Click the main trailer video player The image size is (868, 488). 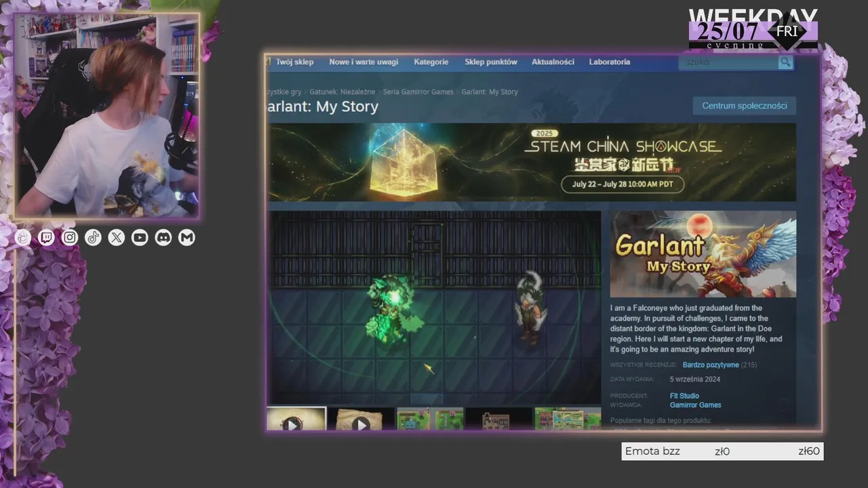point(434,308)
